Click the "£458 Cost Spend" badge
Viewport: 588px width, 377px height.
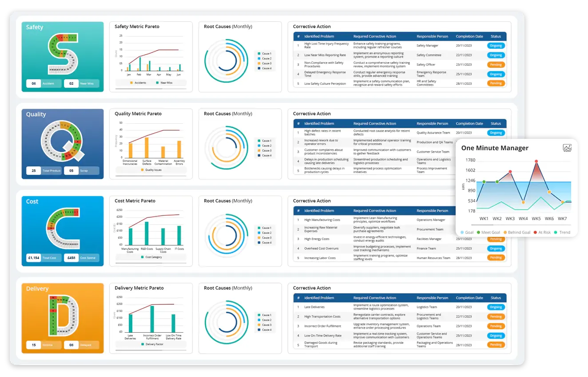pyautogui.click(x=82, y=258)
